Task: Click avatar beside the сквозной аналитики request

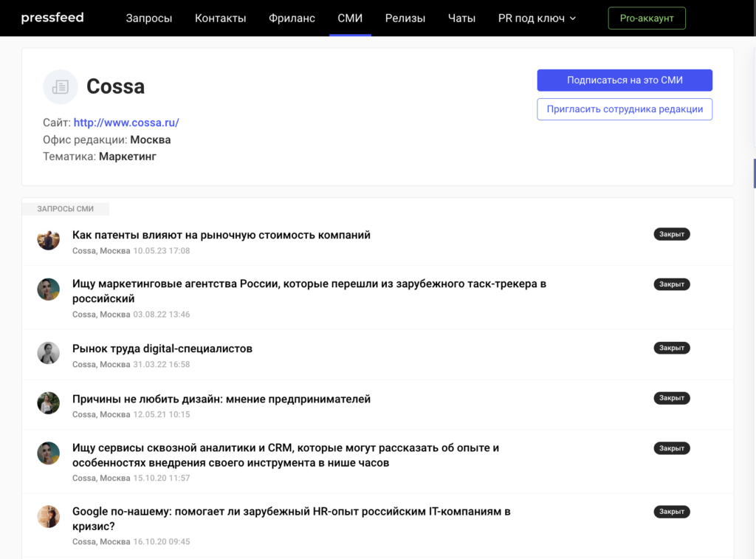Action: 48,453
